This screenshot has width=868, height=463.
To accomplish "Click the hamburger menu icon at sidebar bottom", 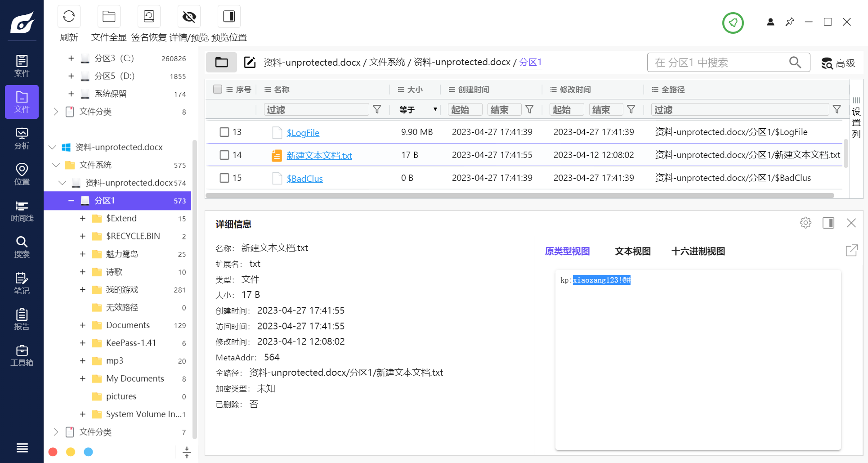I will click(22, 448).
